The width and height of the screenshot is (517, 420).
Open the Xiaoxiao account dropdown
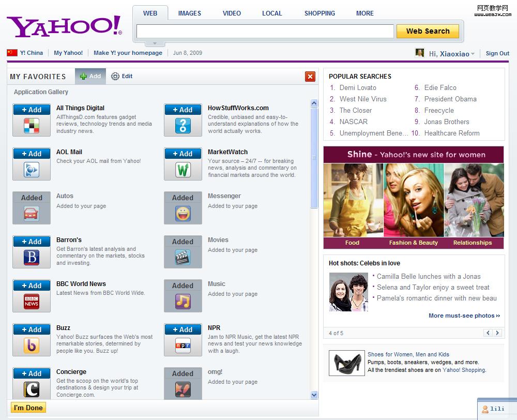point(473,54)
